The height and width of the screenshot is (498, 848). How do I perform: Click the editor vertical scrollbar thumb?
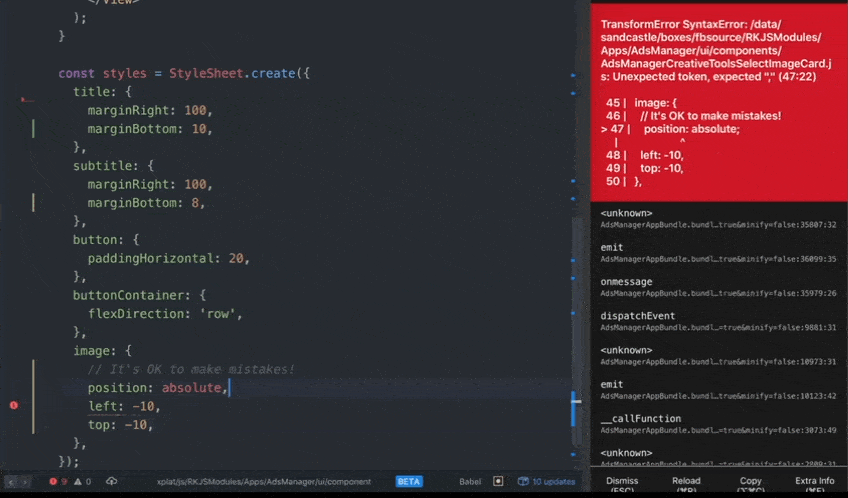point(575,409)
